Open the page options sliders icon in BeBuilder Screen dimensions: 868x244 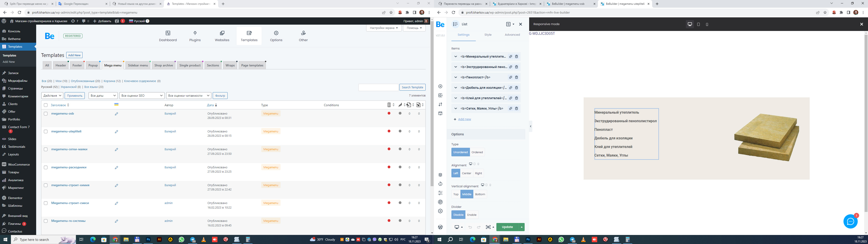[x=440, y=193]
